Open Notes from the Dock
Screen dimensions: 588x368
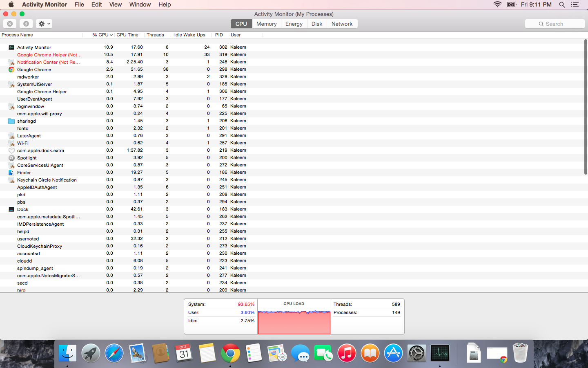[x=207, y=353]
